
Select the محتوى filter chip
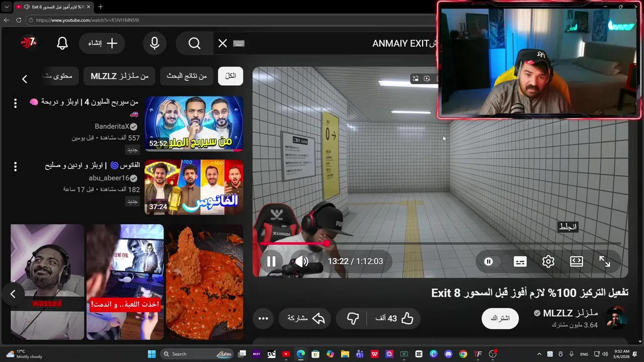coord(59,76)
